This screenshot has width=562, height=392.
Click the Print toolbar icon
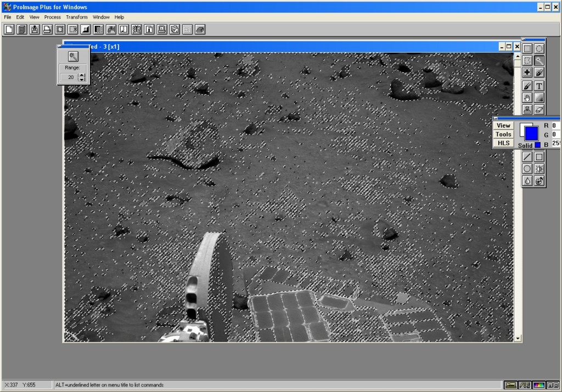(x=47, y=30)
